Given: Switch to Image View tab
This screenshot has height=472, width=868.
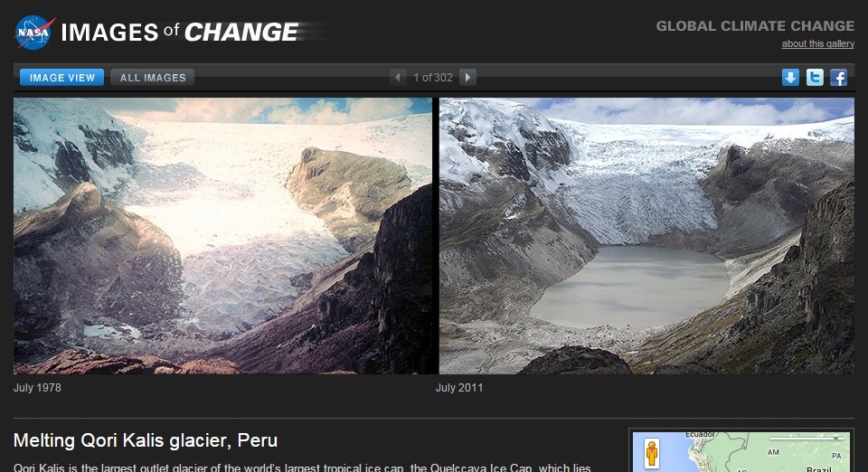Looking at the screenshot, I should click(62, 78).
